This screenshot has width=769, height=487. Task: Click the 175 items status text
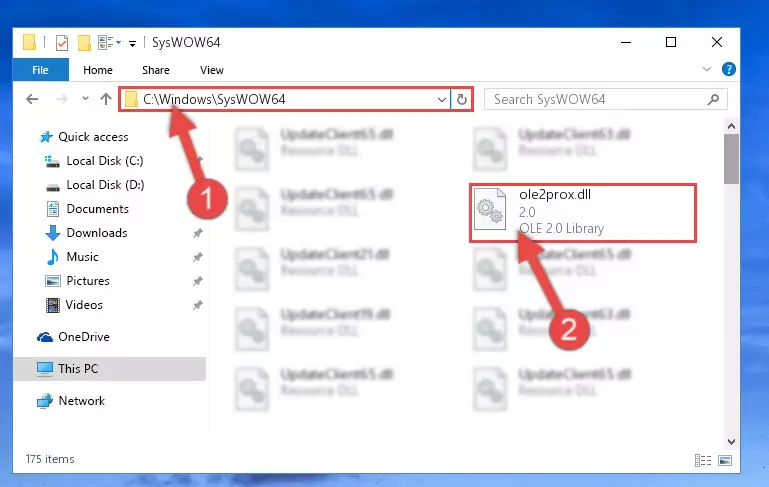(x=50, y=459)
